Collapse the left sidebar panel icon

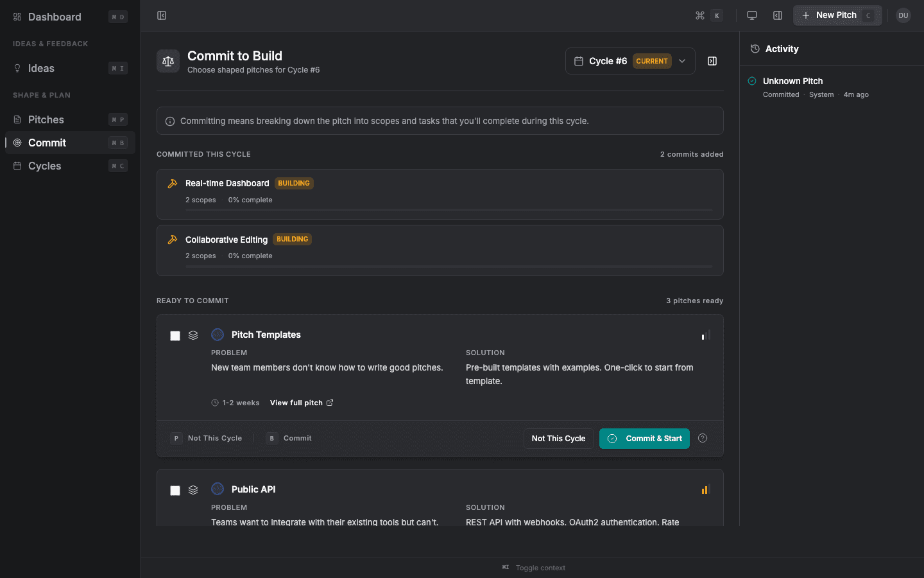click(162, 15)
